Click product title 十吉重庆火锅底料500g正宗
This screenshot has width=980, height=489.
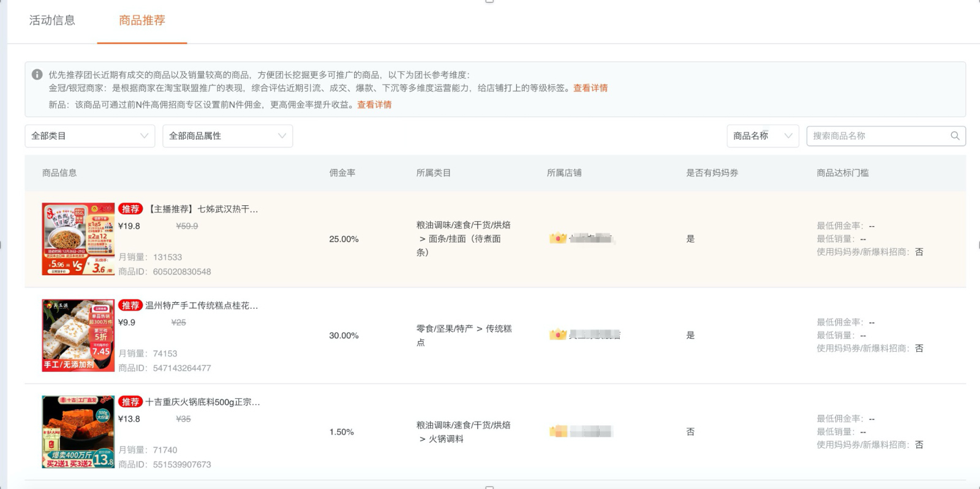click(203, 402)
